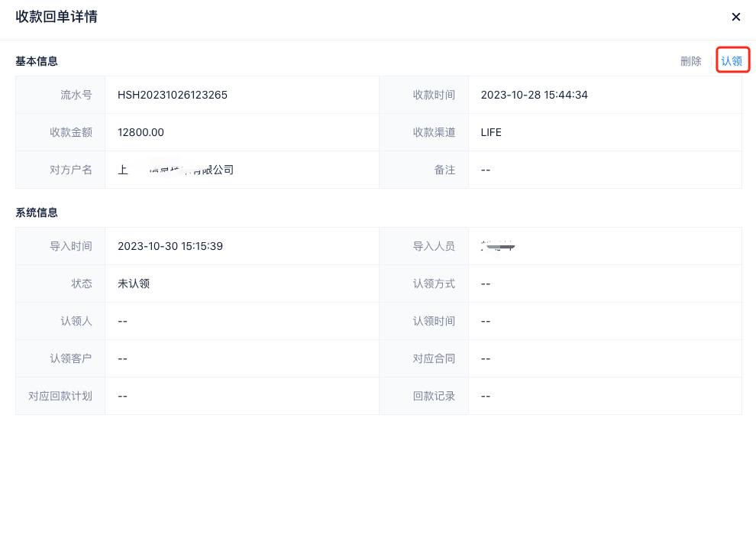Click the 删除 button
This screenshot has height=551, width=756.
pyautogui.click(x=690, y=61)
